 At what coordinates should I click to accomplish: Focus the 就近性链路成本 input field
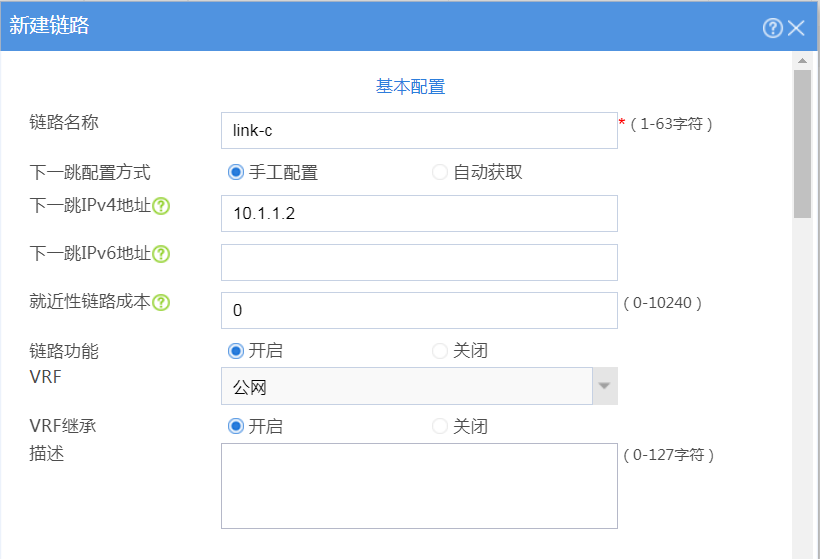point(419,311)
